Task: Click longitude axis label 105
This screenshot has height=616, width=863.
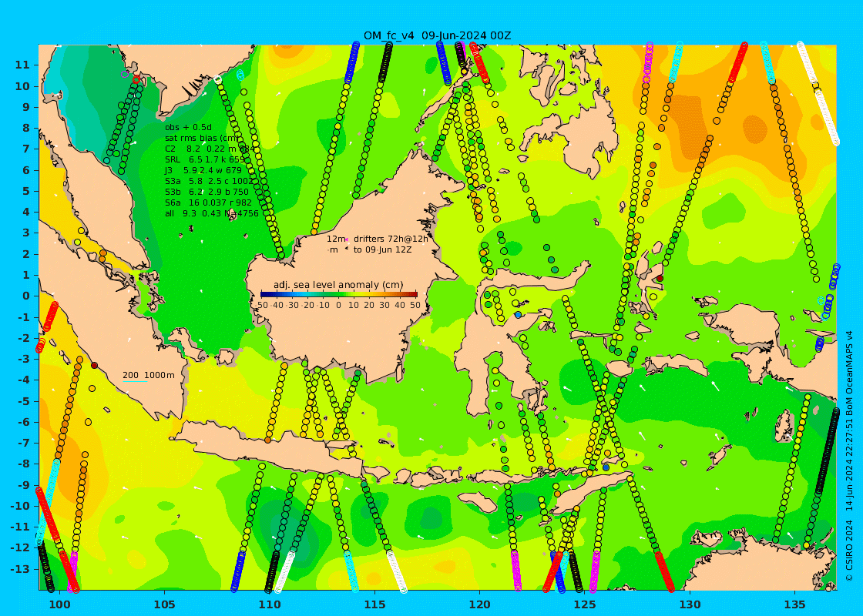Action: [x=165, y=604]
